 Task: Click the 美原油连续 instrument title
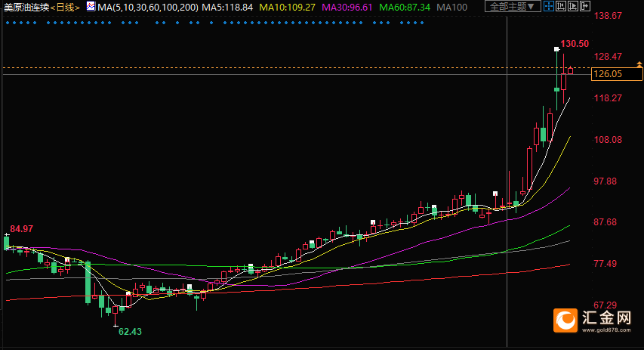click(x=26, y=8)
